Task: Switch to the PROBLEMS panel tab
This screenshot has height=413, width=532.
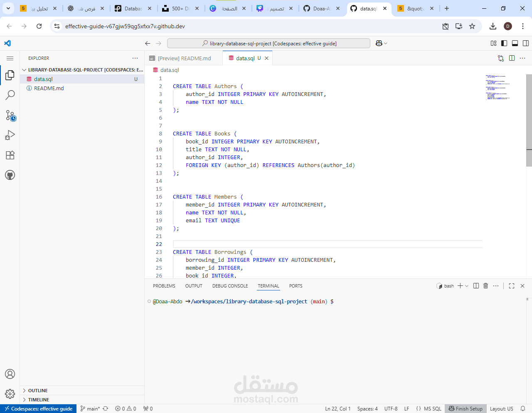Action: [164, 286]
